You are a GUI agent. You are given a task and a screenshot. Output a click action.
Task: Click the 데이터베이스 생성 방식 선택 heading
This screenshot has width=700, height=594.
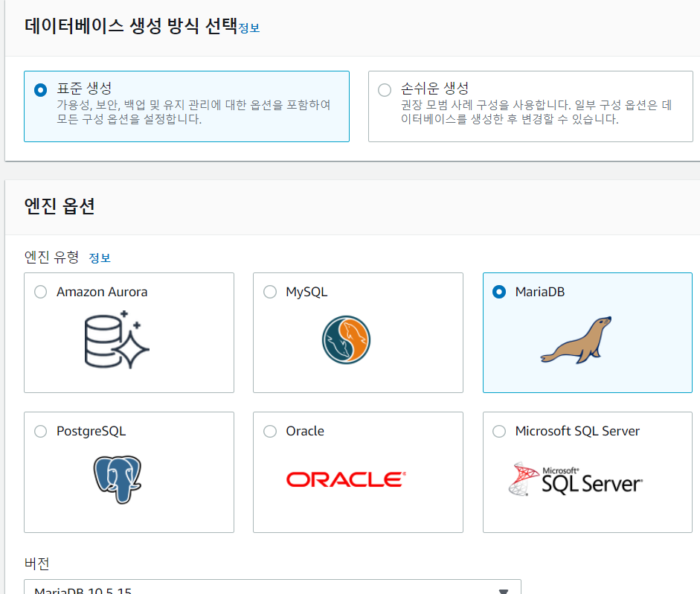coord(131,26)
